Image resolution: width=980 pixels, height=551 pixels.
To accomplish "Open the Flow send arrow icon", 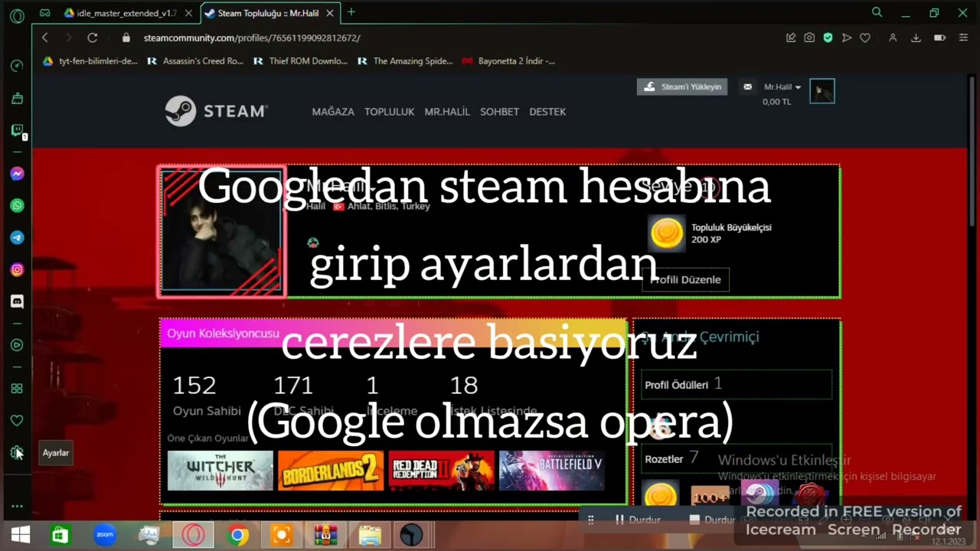I will click(x=846, y=37).
